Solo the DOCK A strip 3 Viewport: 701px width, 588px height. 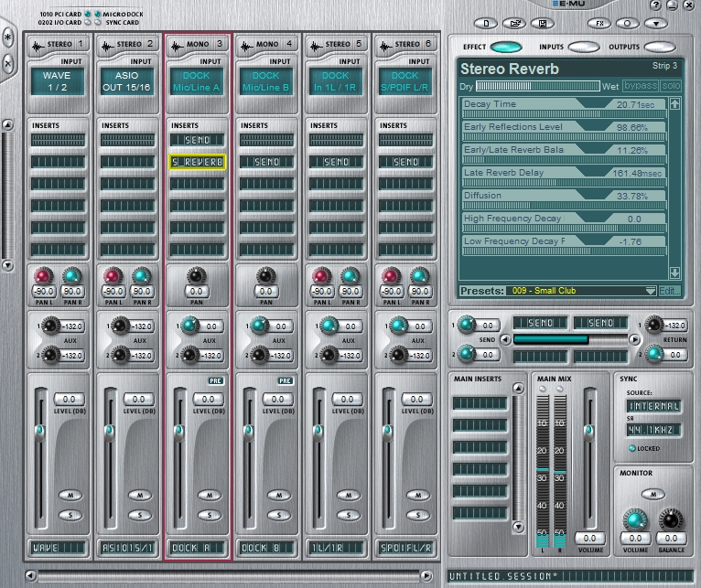click(210, 515)
